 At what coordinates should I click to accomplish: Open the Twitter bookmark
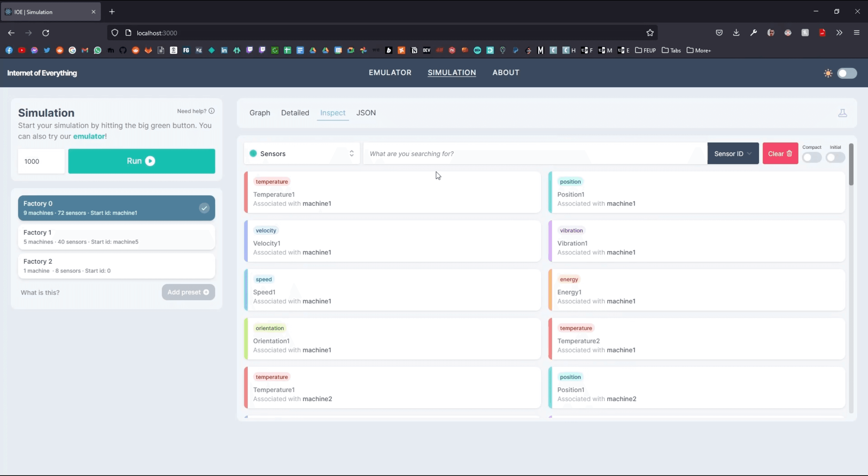[47, 50]
